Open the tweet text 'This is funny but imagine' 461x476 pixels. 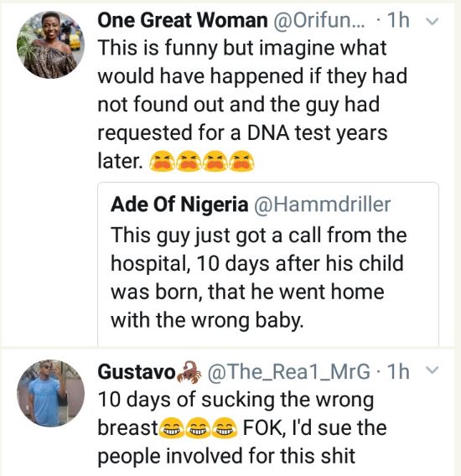[x=252, y=104]
